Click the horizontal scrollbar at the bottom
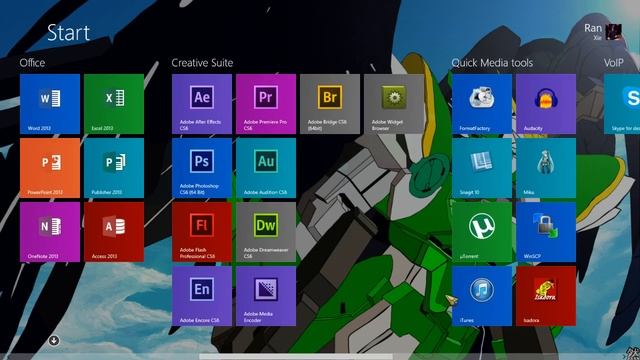640x360 pixels. 296,357
